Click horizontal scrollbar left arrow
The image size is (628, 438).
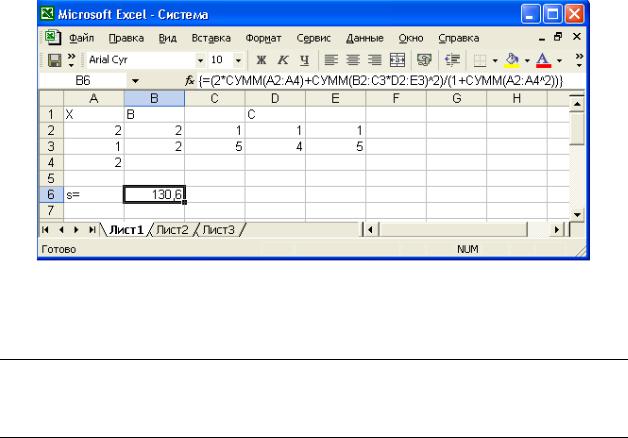click(370, 230)
